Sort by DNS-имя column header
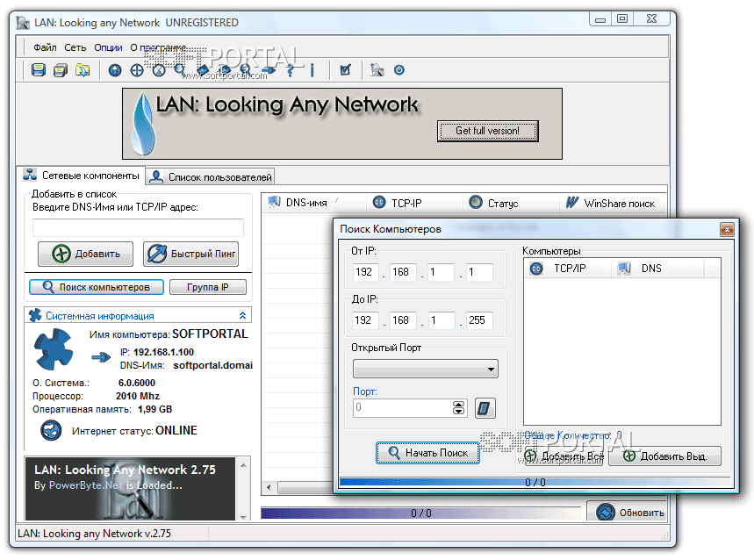754x560 pixels. pyautogui.click(x=313, y=203)
